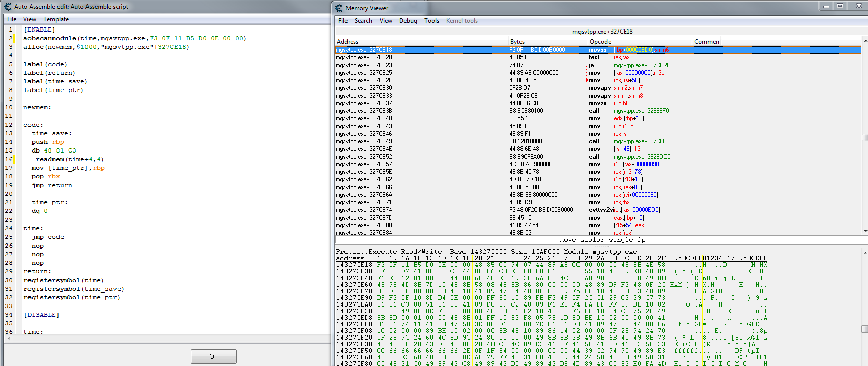Click the cvttss2si opcode
The height and width of the screenshot is (366, 868).
click(601, 210)
